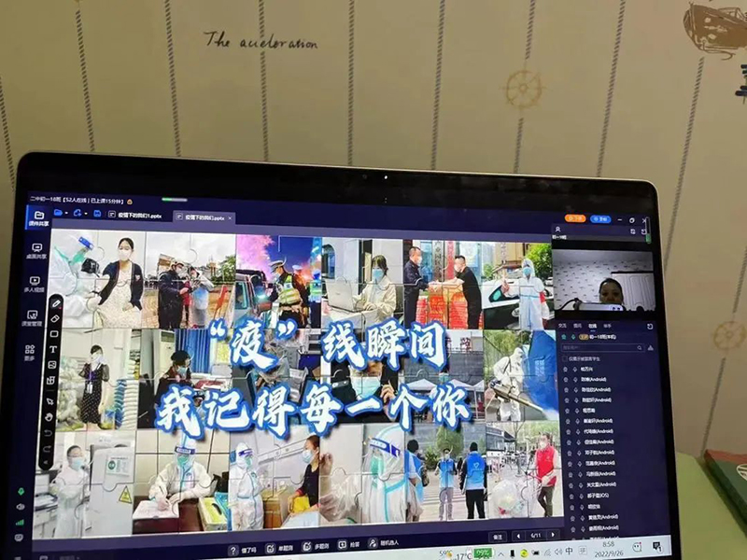
Task: Toggle microphone for the whole class row
Action: click(x=573, y=337)
